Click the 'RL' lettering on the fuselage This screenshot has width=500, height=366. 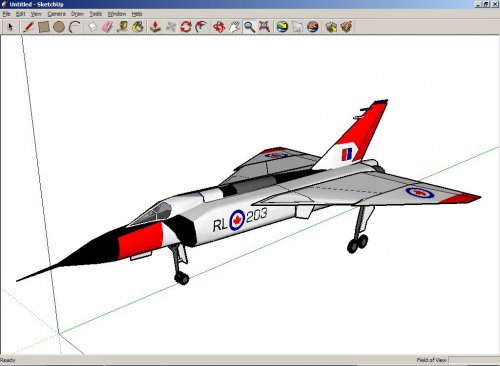[220, 225]
